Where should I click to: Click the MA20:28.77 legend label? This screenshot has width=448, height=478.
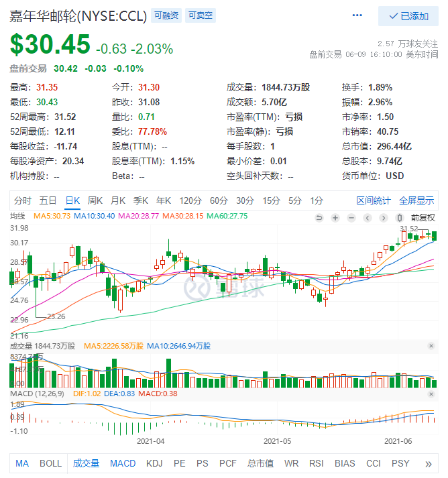(138, 216)
